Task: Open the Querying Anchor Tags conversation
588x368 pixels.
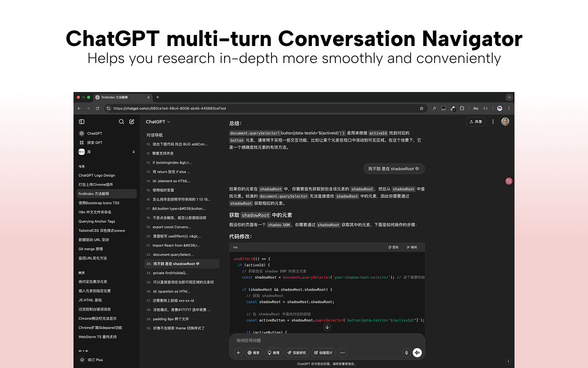Action: tap(107, 221)
